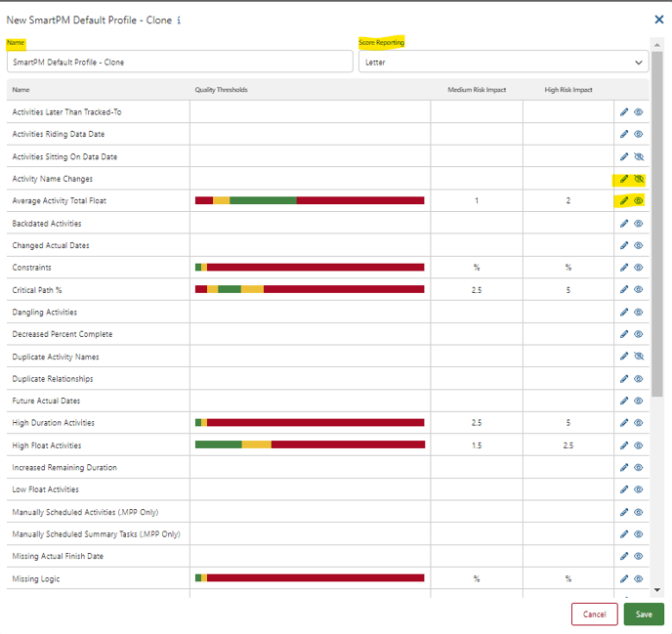The width and height of the screenshot is (672, 634).
Task: Toggle visibility of Missing Logic metric
Action: point(639,578)
